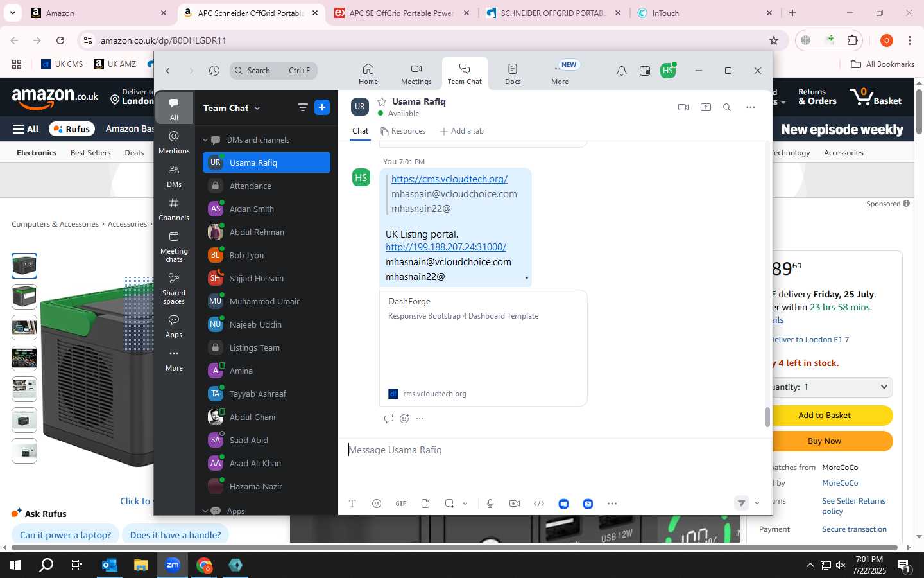Image resolution: width=924 pixels, height=578 pixels.
Task: Open the sidebar More ellipsis
Action: click(x=174, y=359)
